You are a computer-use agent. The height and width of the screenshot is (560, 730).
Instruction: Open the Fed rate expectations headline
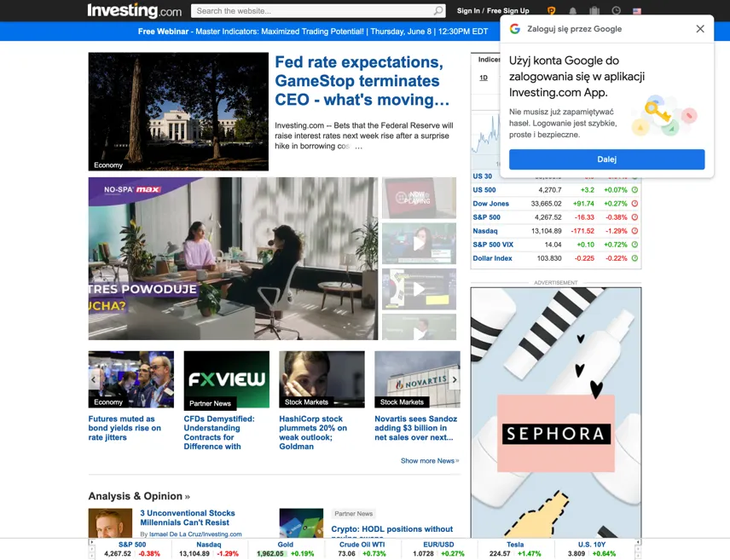[x=362, y=80]
